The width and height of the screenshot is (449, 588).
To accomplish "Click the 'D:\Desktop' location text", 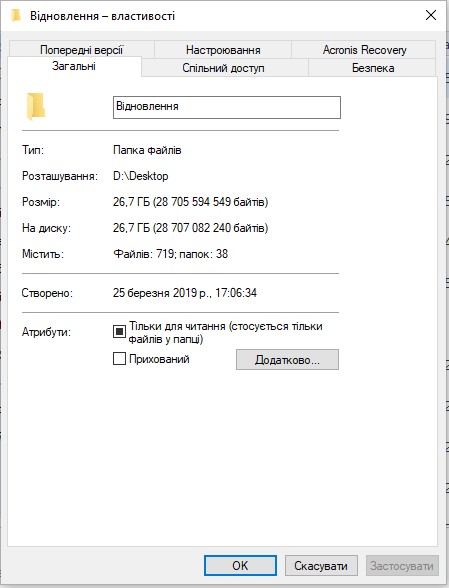I will [x=141, y=176].
